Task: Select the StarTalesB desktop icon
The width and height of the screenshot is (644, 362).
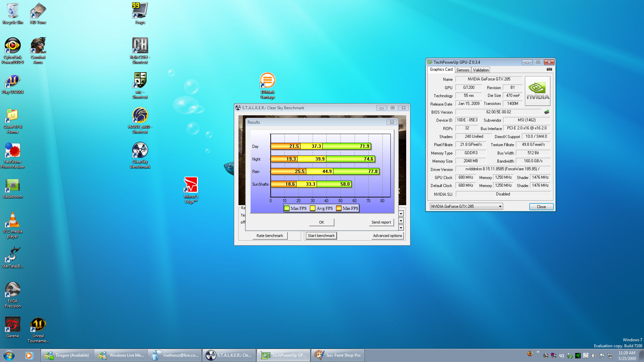Action: 12,257
